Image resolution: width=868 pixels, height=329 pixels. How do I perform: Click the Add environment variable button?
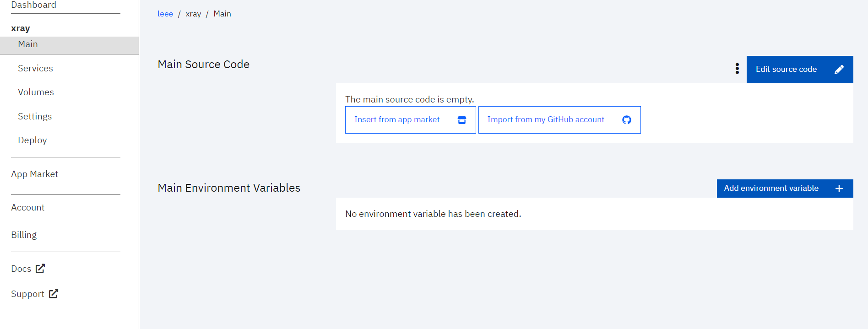pos(778,188)
